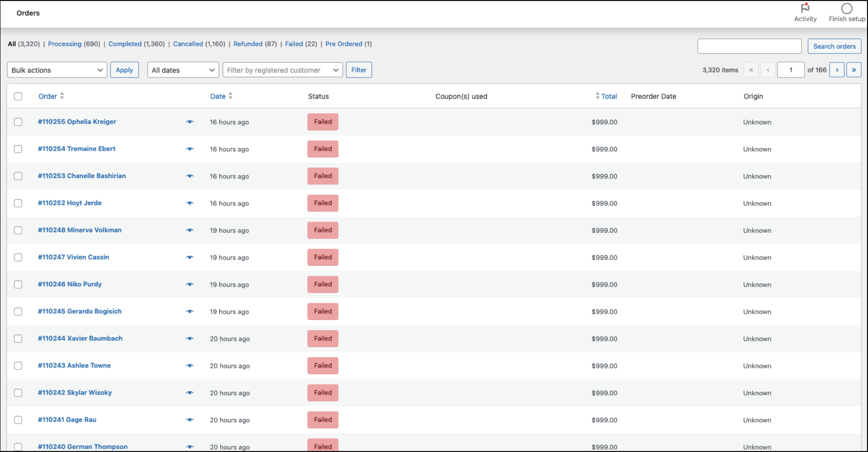Click eye preview icon for Niko Purdy
The height and width of the screenshot is (452, 868).
[x=190, y=284]
